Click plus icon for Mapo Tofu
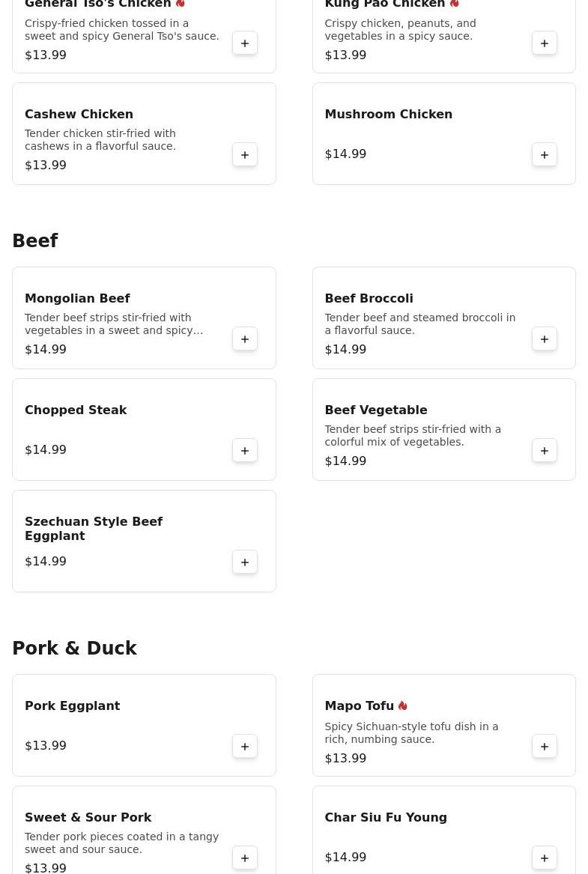The image size is (588, 874). (x=545, y=747)
